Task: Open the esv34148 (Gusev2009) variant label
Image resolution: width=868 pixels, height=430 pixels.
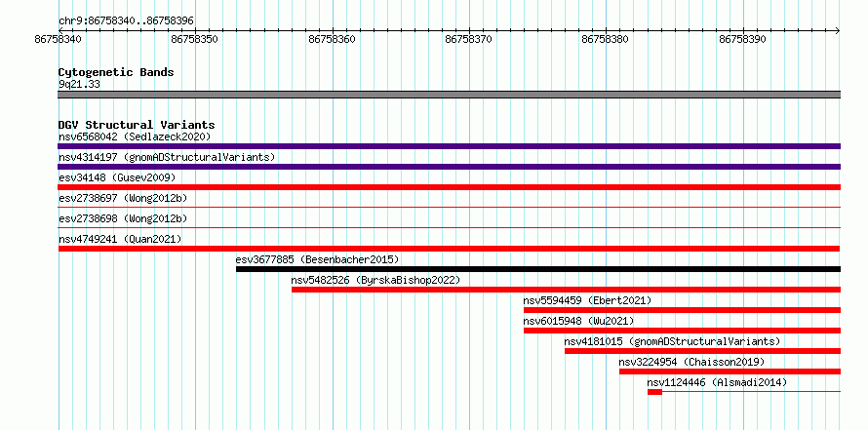Action: [x=117, y=177]
